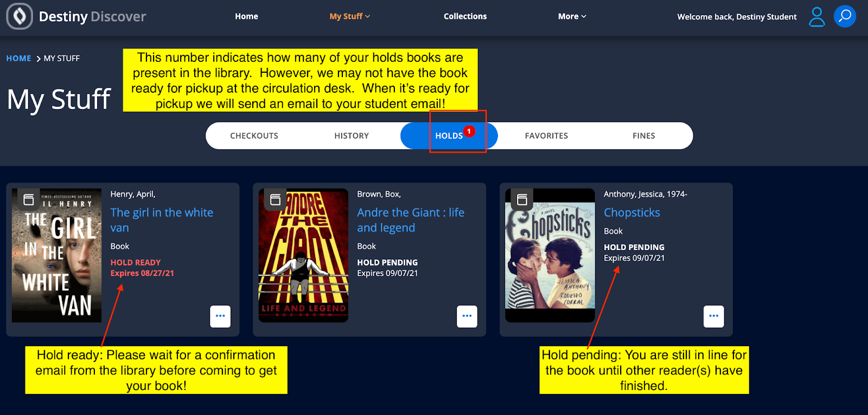Screen dimensions: 868x415
Task: Click the HOLD READY status text
Action: (136, 263)
